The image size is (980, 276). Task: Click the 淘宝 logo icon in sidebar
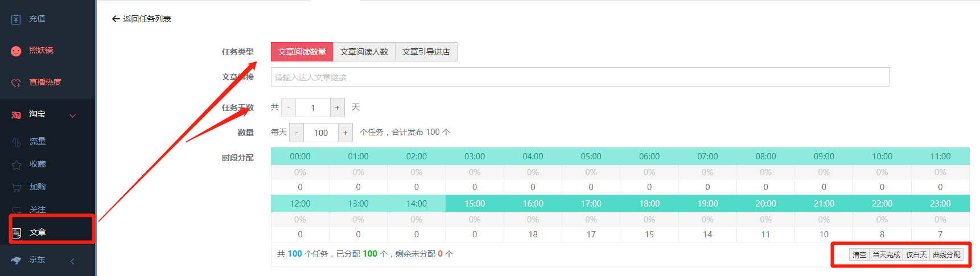pos(16,115)
